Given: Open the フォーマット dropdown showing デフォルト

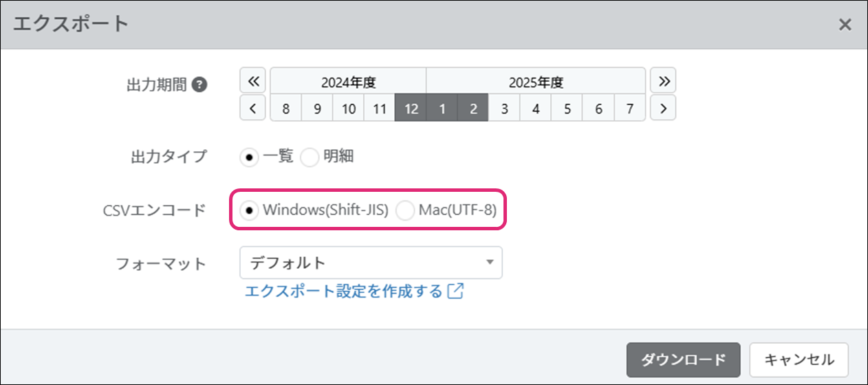Looking at the screenshot, I should tap(371, 263).
